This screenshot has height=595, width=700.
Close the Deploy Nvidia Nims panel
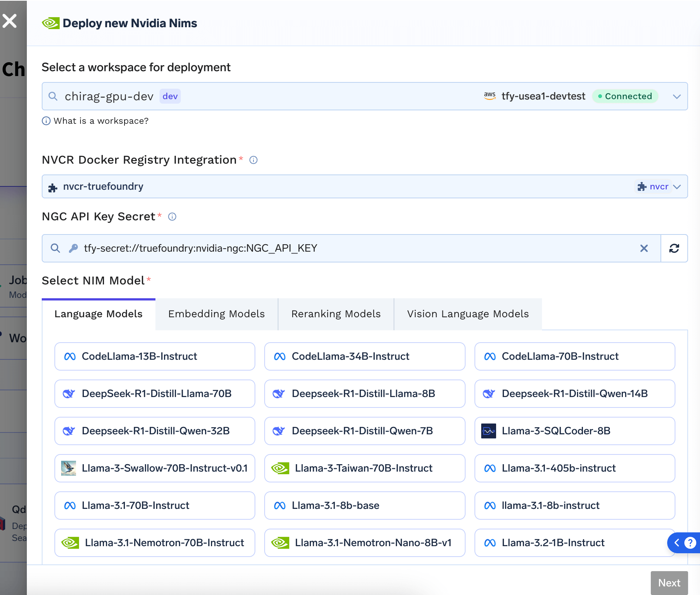click(10, 21)
